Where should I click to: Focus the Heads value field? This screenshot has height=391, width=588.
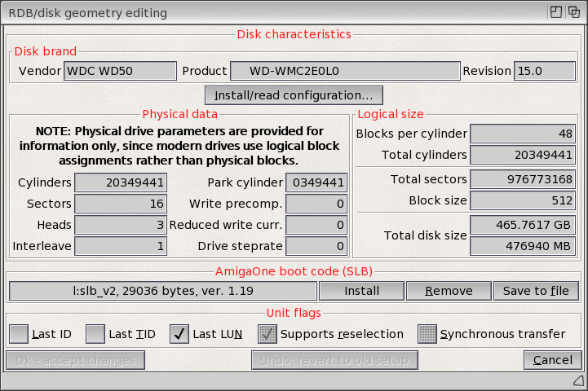(126, 225)
